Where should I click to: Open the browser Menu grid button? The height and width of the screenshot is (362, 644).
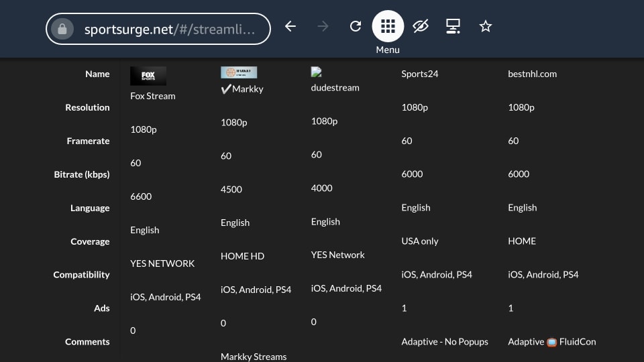388,26
